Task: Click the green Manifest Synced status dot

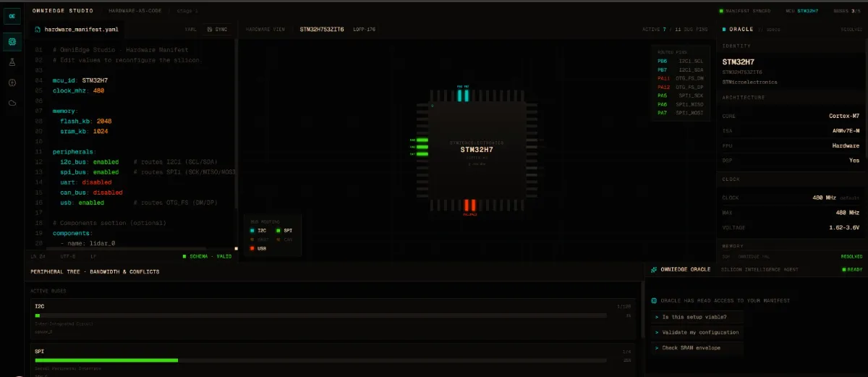Action: click(x=720, y=11)
